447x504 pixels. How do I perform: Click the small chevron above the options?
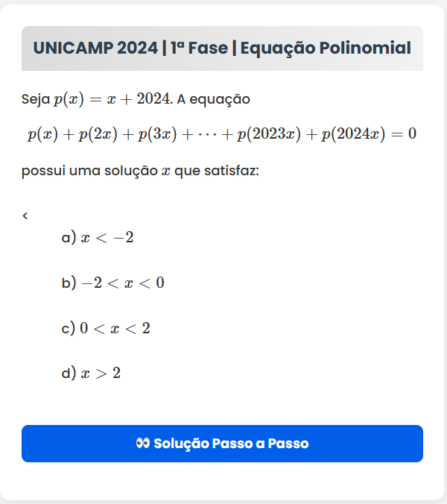point(25,216)
